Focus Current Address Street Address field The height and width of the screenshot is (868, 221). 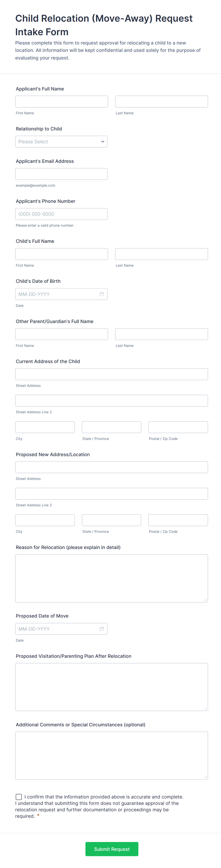[111, 374]
